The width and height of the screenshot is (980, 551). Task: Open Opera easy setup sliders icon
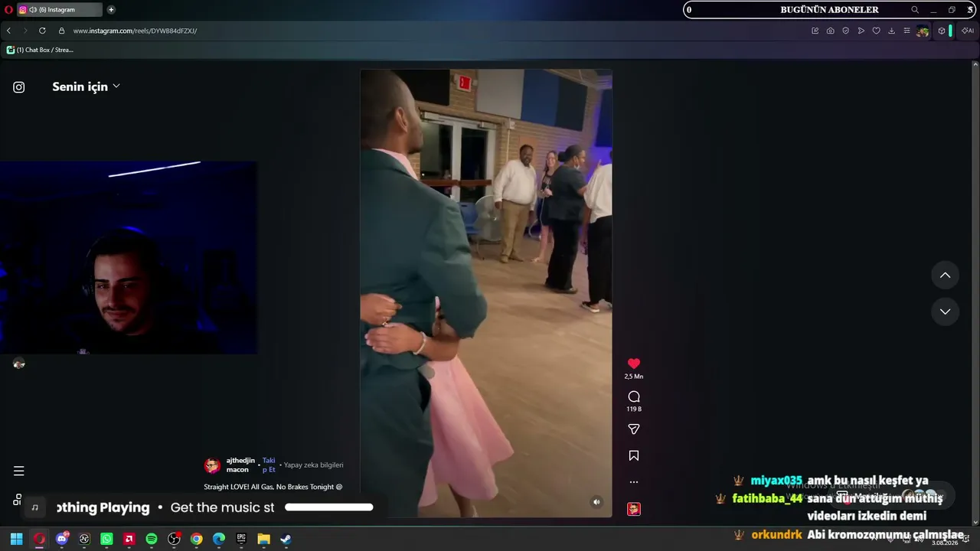(x=906, y=31)
